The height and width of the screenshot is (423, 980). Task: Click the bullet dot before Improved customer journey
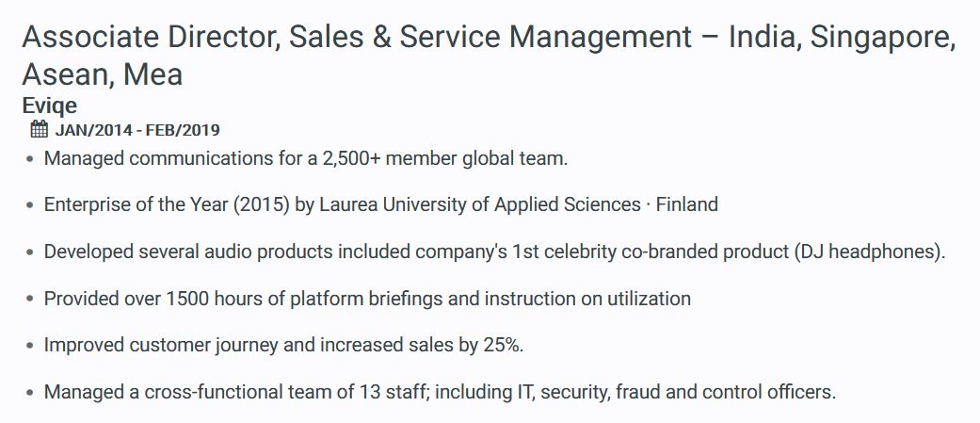click(30, 346)
